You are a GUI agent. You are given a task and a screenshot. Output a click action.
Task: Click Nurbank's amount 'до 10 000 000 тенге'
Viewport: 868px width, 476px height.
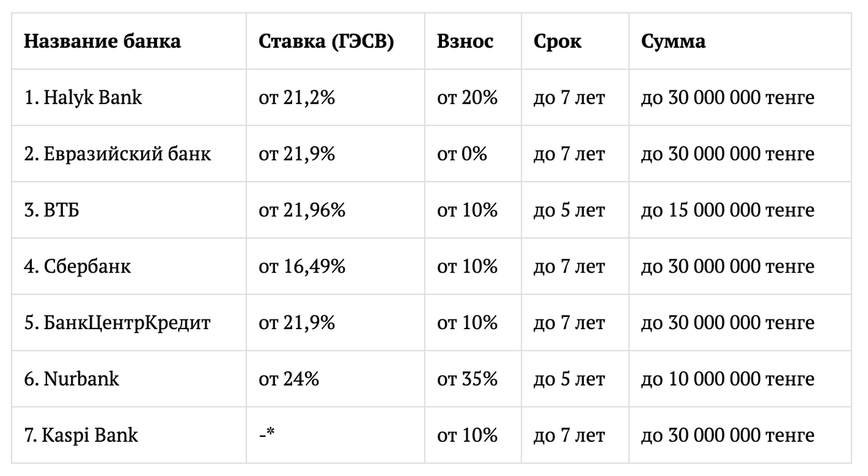tap(727, 379)
